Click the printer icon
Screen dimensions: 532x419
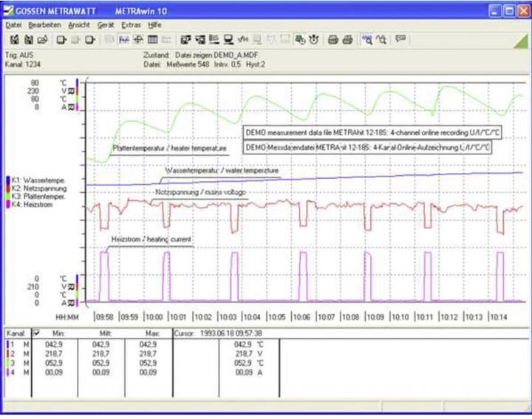click(x=347, y=40)
